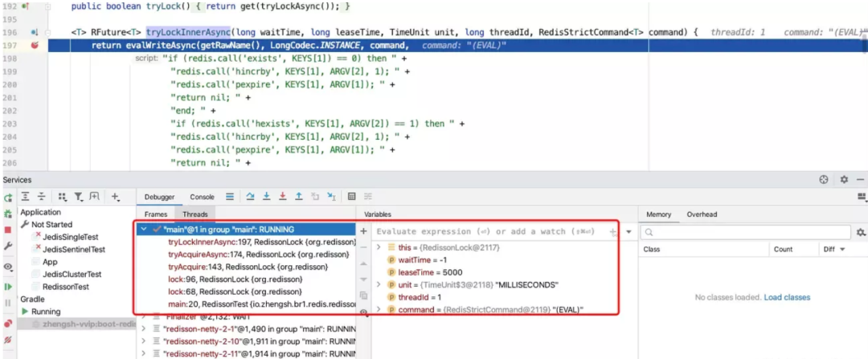Select frame lock:68 RedissonLock
The width and height of the screenshot is (868, 359).
click(x=235, y=292)
